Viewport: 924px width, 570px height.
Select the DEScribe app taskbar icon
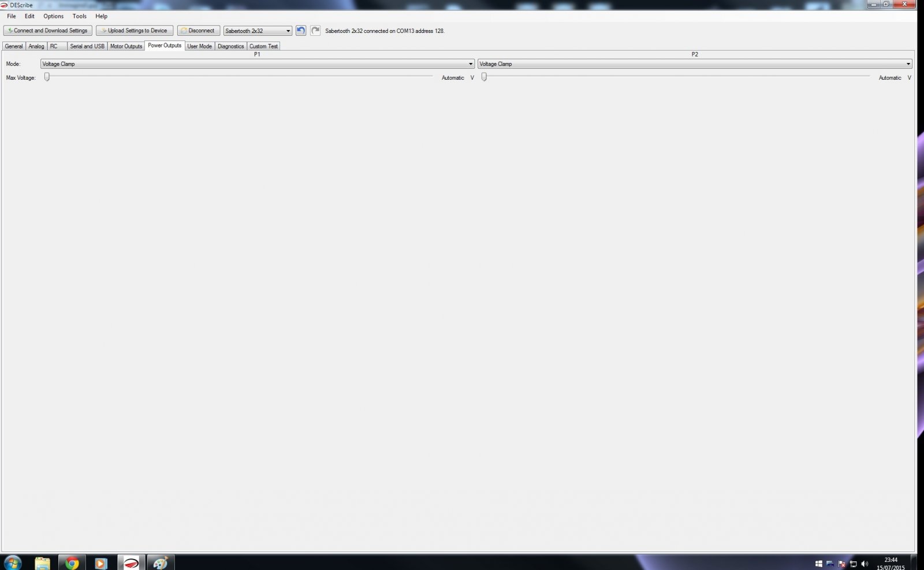pos(132,563)
